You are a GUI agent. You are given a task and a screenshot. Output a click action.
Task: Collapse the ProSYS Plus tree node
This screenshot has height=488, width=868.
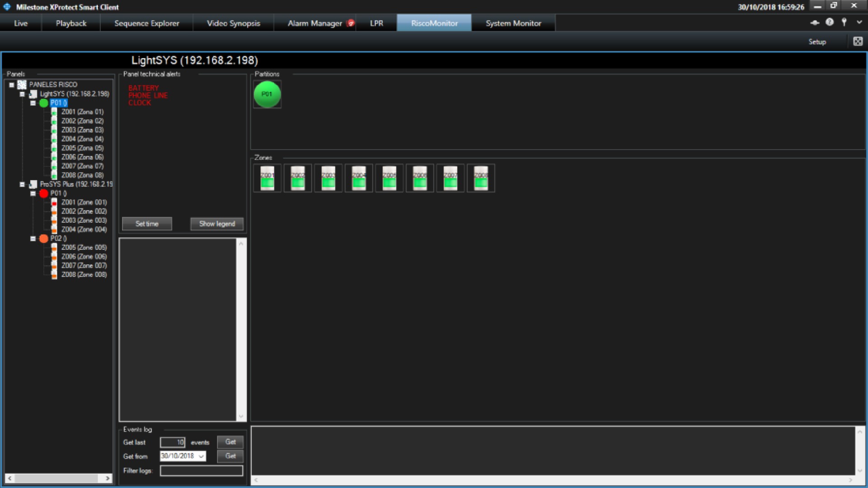(22, 184)
